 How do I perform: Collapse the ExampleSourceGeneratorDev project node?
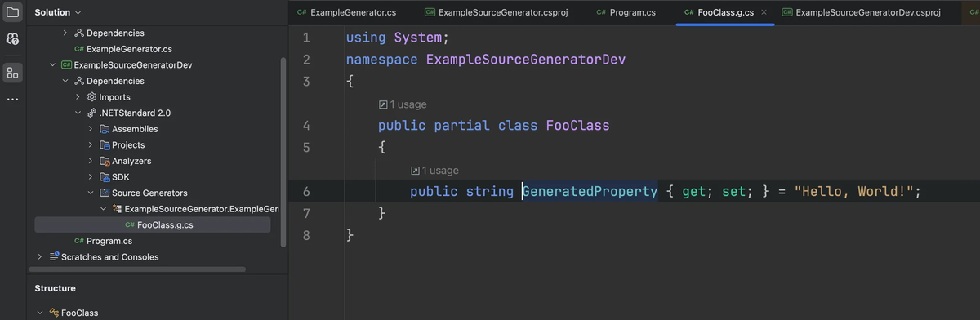point(54,65)
